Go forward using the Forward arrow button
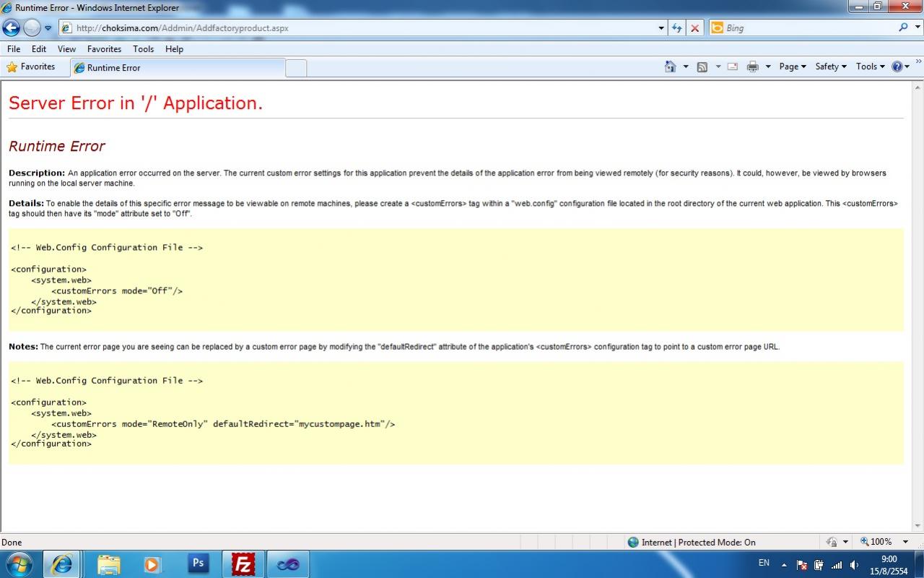Screen dimensions: 924x578 click(32, 28)
